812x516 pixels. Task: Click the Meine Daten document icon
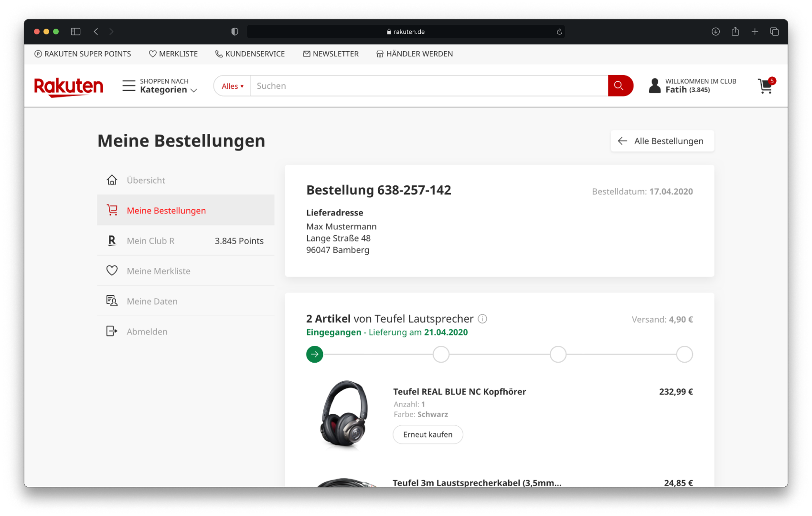[x=112, y=301]
